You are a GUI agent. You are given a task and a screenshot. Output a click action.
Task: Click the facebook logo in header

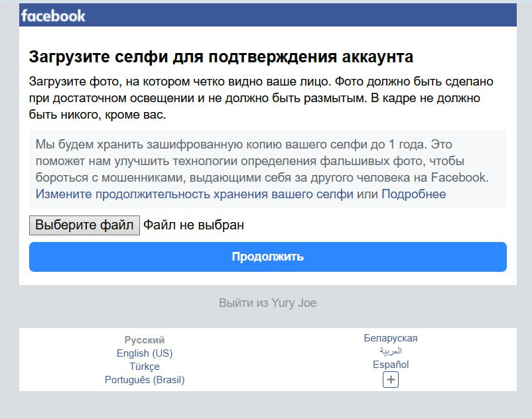[53, 16]
